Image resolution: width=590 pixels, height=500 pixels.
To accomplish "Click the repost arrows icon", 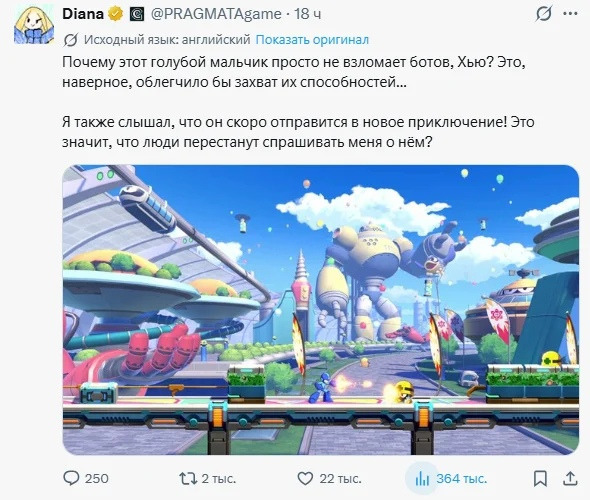I will (x=188, y=479).
